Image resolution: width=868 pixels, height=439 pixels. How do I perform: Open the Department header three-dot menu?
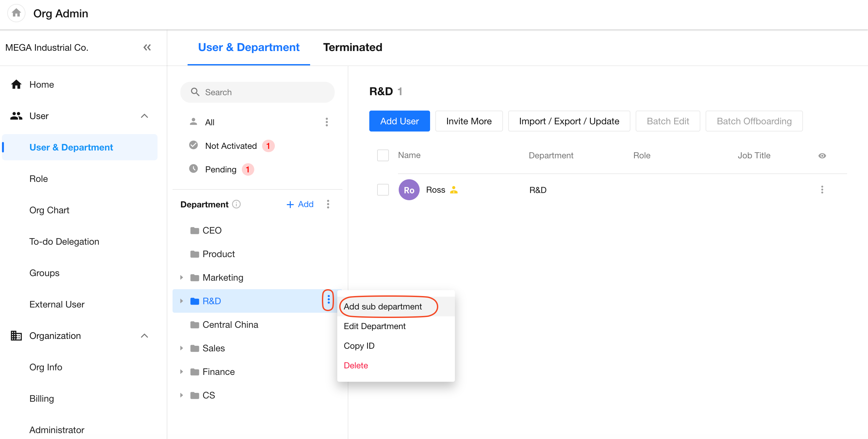(x=328, y=204)
